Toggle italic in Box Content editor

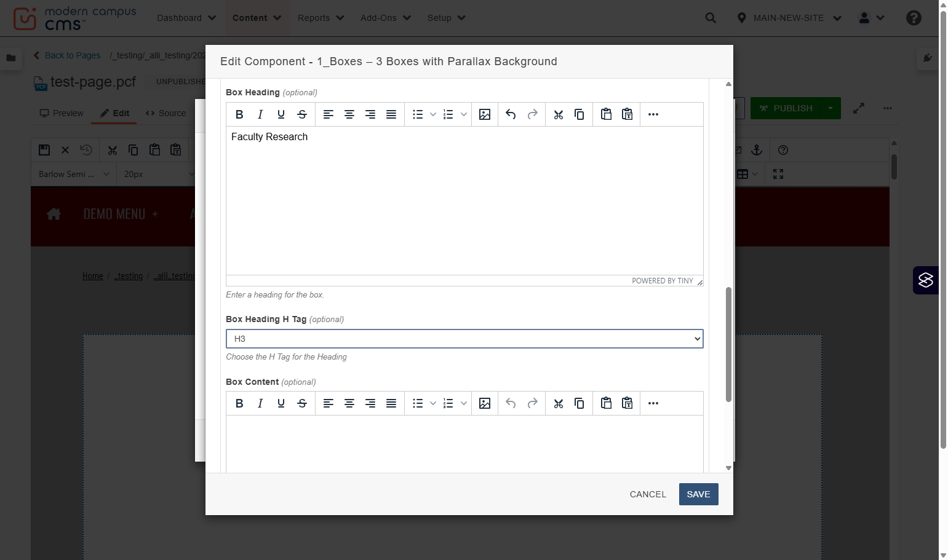click(x=260, y=403)
